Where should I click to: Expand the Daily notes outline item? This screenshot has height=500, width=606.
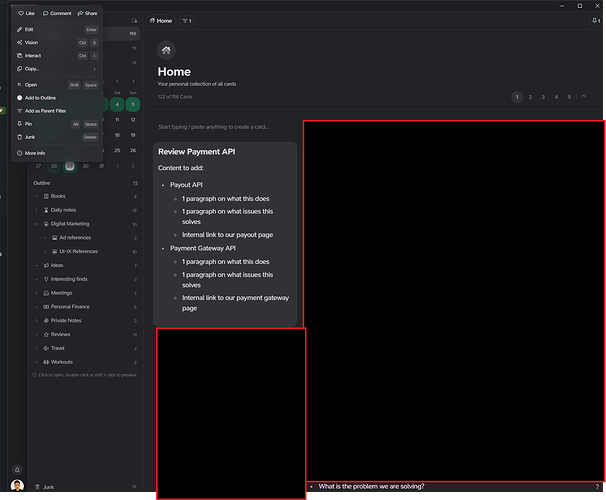(x=37, y=210)
